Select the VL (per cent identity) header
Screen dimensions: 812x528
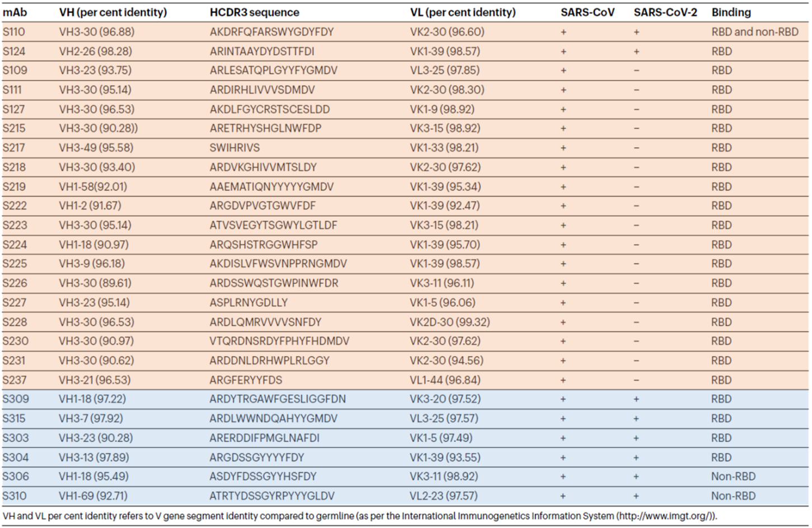point(462,12)
